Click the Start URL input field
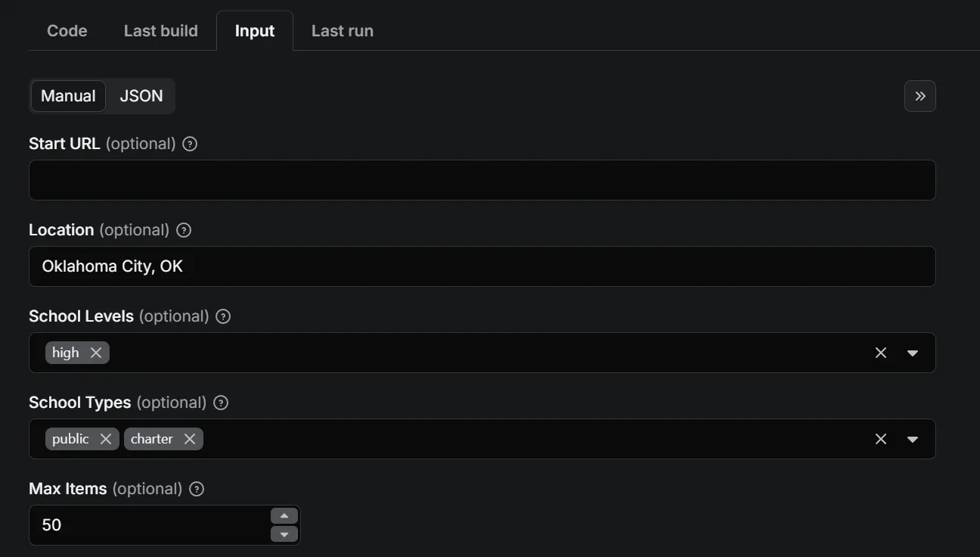The height and width of the screenshot is (557, 980). click(x=482, y=180)
